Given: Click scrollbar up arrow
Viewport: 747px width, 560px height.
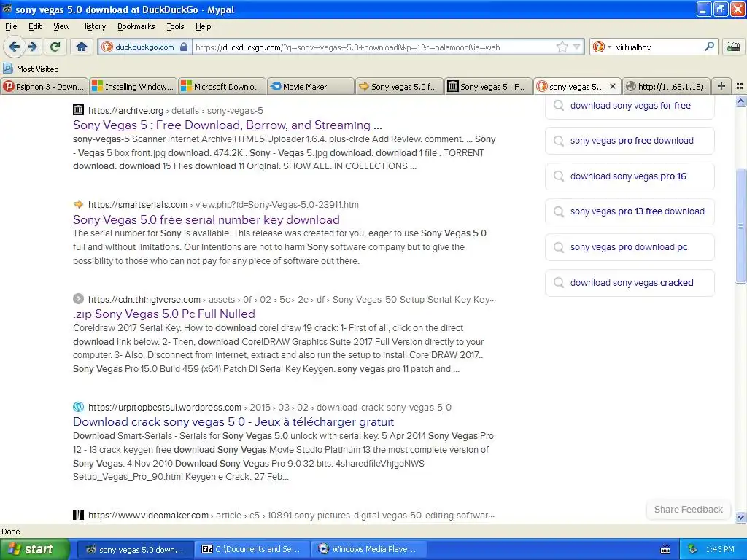Looking at the screenshot, I should point(740,101).
